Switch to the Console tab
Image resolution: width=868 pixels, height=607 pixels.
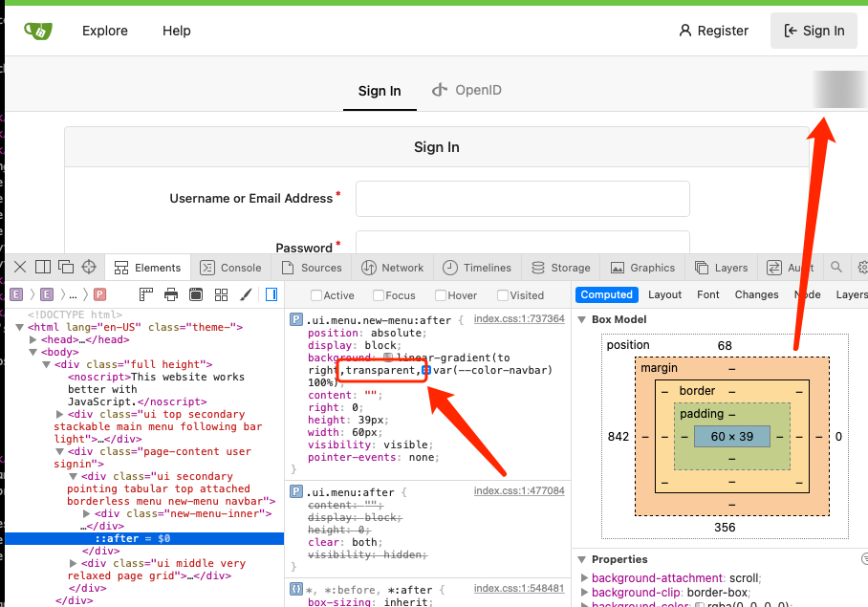[230, 268]
